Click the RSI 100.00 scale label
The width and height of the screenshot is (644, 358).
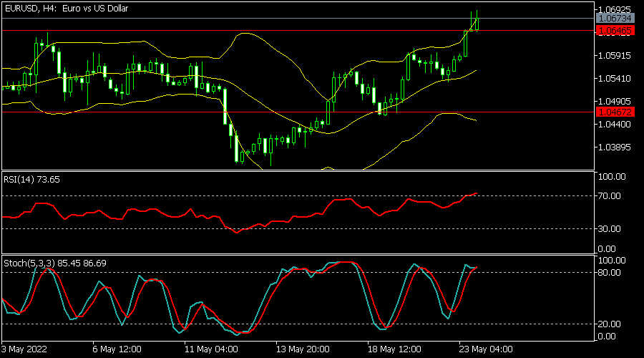pos(612,177)
